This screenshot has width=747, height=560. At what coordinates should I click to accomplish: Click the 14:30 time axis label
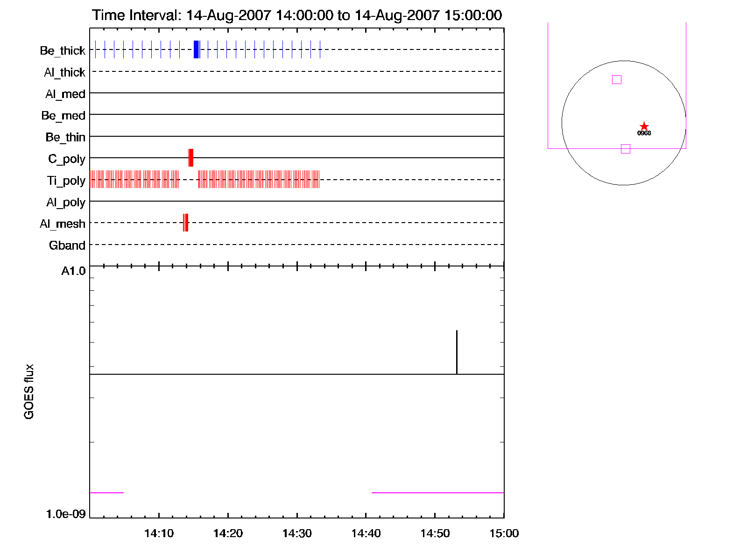point(297,533)
